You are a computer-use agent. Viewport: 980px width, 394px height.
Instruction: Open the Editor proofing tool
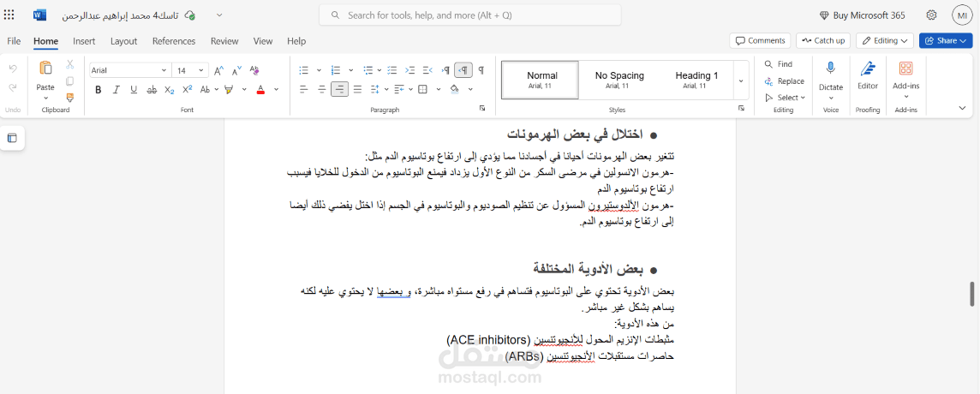(x=868, y=75)
